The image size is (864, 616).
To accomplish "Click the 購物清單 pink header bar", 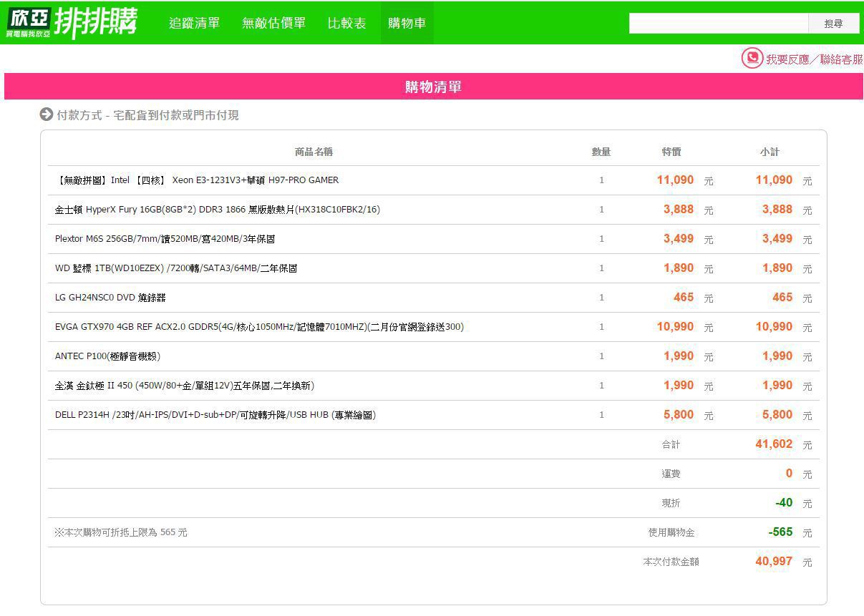I will (434, 87).
